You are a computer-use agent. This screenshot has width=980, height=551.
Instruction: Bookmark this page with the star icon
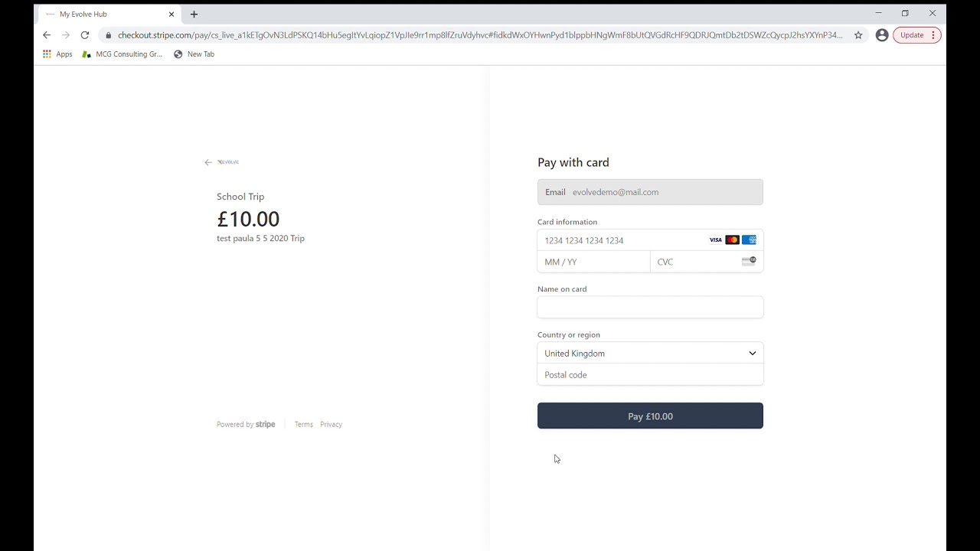(x=858, y=35)
